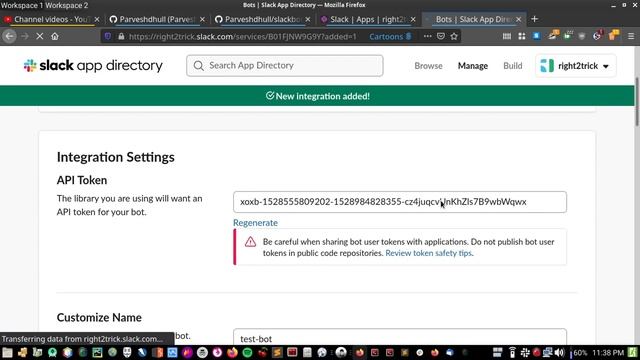640x360 pixels.
Task: Click the API Token heading
Action: tap(82, 180)
